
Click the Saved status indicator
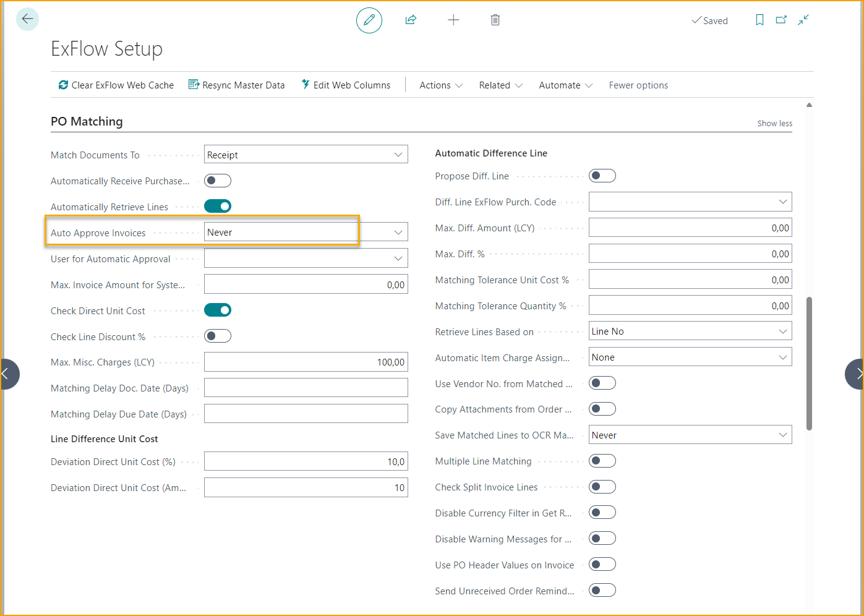[x=709, y=20]
